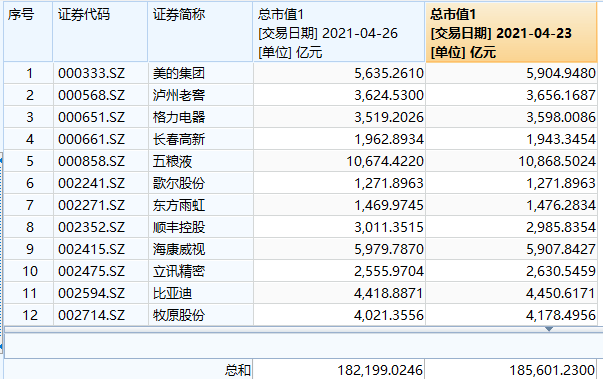Select value 3,519.2026 cell
Image resolution: width=603 pixels, height=379 pixels.
click(339, 117)
